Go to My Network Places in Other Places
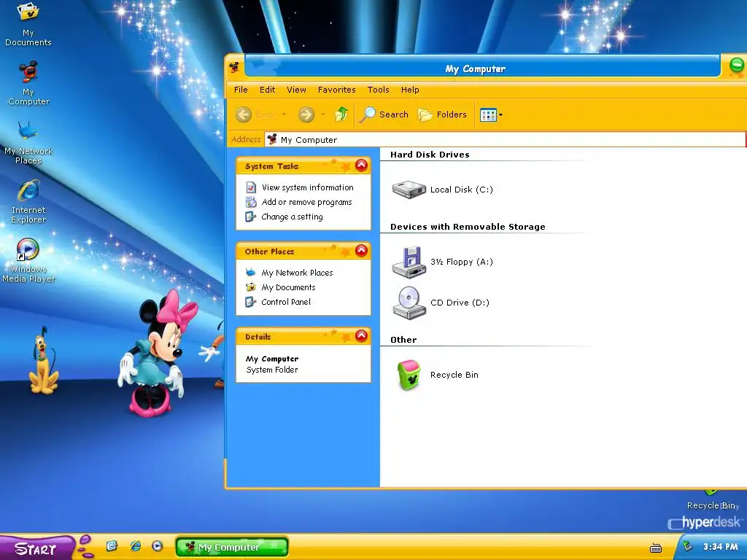 pos(298,273)
